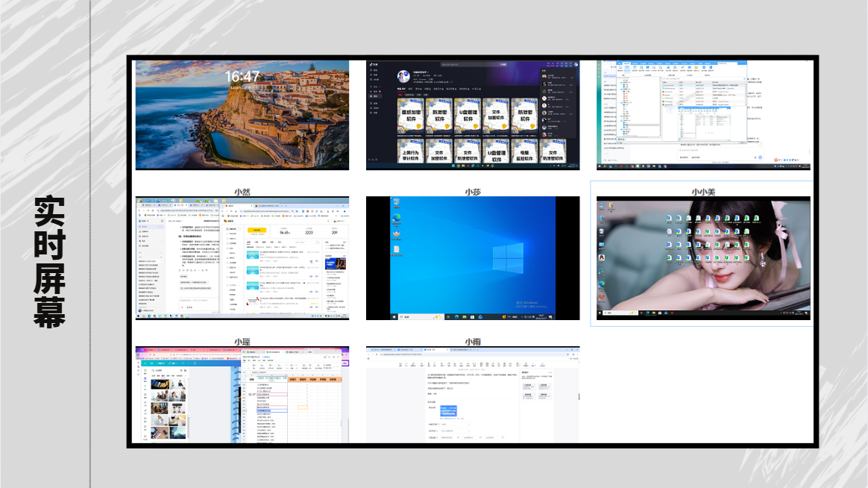Click the 电脑监控软件 card in dark screen
Viewport: 868px width, 488px height.
(524, 151)
